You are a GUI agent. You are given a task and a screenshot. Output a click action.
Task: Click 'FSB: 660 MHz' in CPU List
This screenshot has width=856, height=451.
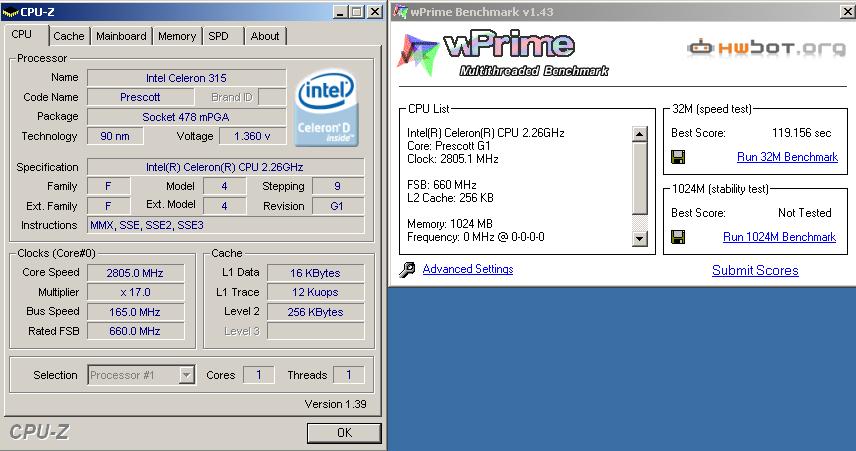[442, 185]
